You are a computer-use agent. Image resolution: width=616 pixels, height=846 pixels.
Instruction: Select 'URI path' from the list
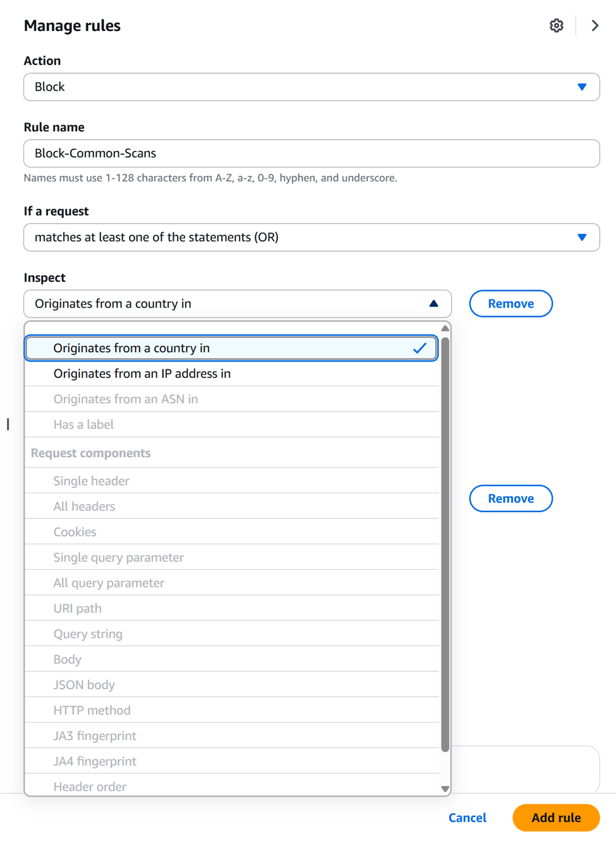(x=231, y=608)
